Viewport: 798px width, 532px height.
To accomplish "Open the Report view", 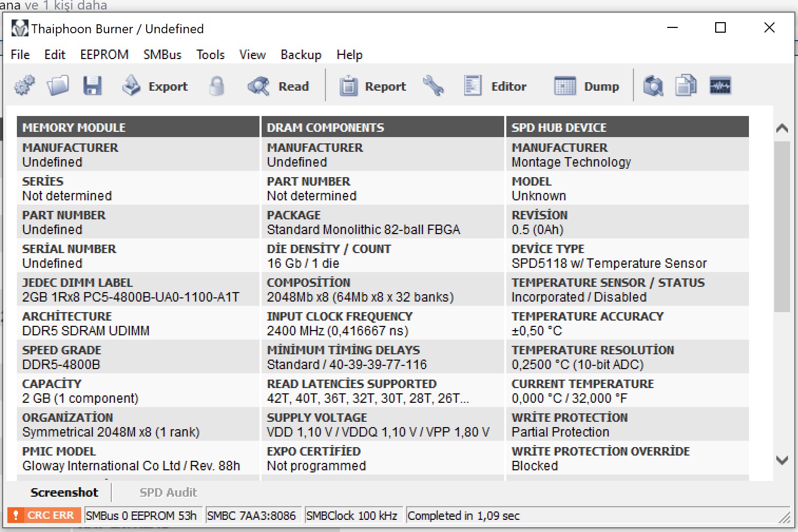I will [x=373, y=86].
